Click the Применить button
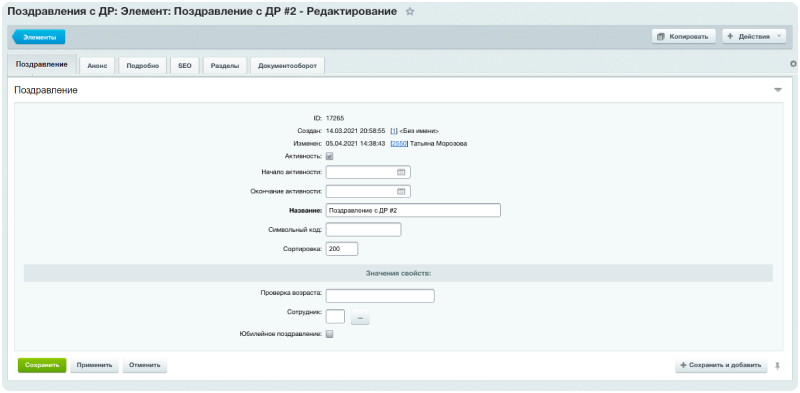This screenshot has height=393, width=800. [94, 365]
